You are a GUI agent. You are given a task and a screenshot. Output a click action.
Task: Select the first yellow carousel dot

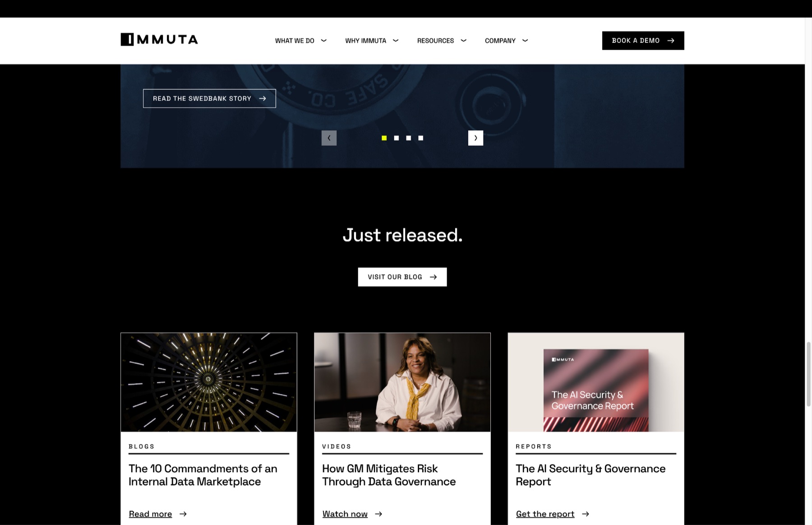[384, 138]
